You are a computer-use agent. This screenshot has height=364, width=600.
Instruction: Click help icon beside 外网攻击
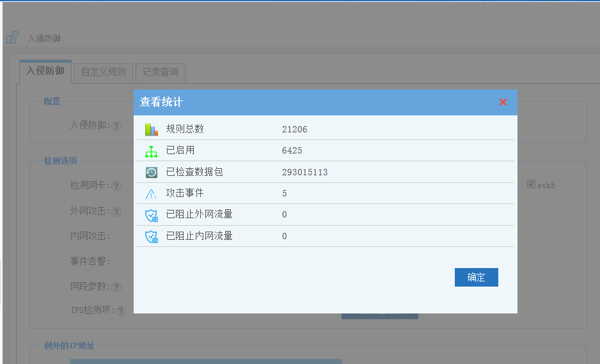[x=116, y=212]
